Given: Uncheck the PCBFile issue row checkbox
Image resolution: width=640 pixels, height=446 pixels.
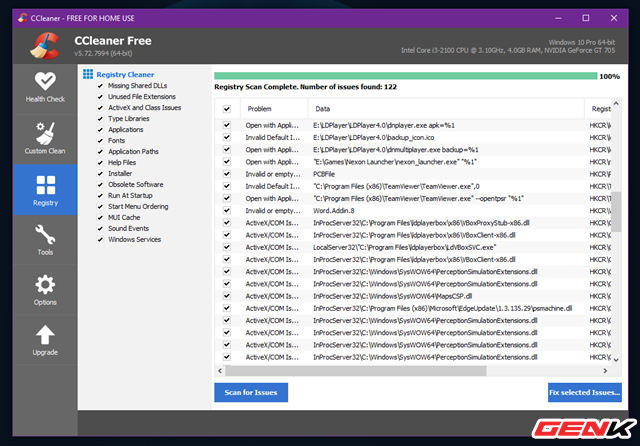Looking at the screenshot, I should tap(227, 173).
